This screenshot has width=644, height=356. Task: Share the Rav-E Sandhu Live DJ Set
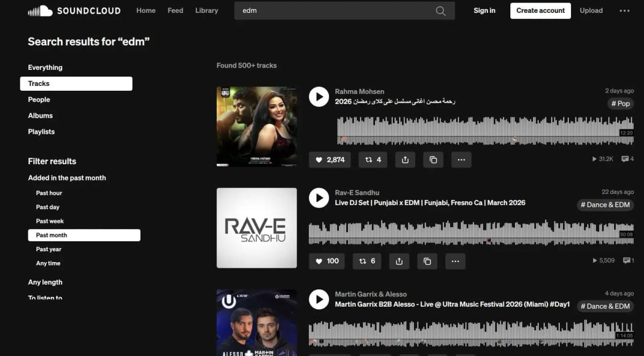[x=399, y=261]
